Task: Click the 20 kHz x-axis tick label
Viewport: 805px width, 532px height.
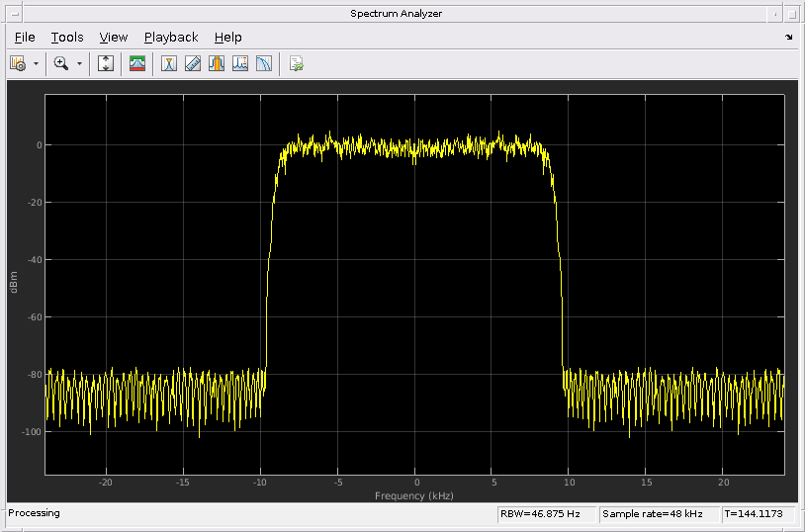Action: point(723,483)
